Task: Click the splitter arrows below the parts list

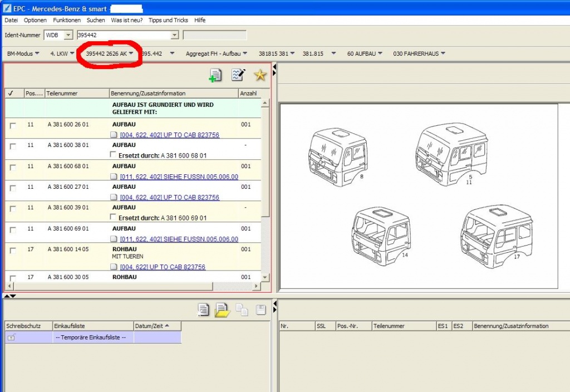Action: pos(10,296)
